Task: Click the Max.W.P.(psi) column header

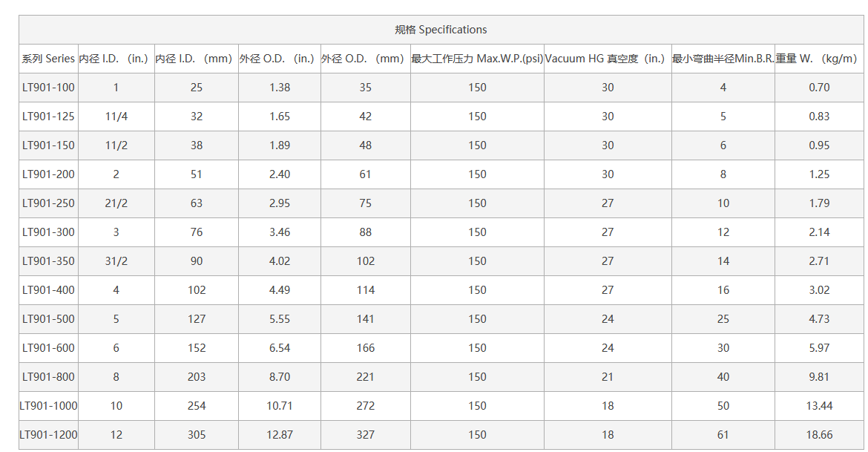Action: tap(477, 59)
